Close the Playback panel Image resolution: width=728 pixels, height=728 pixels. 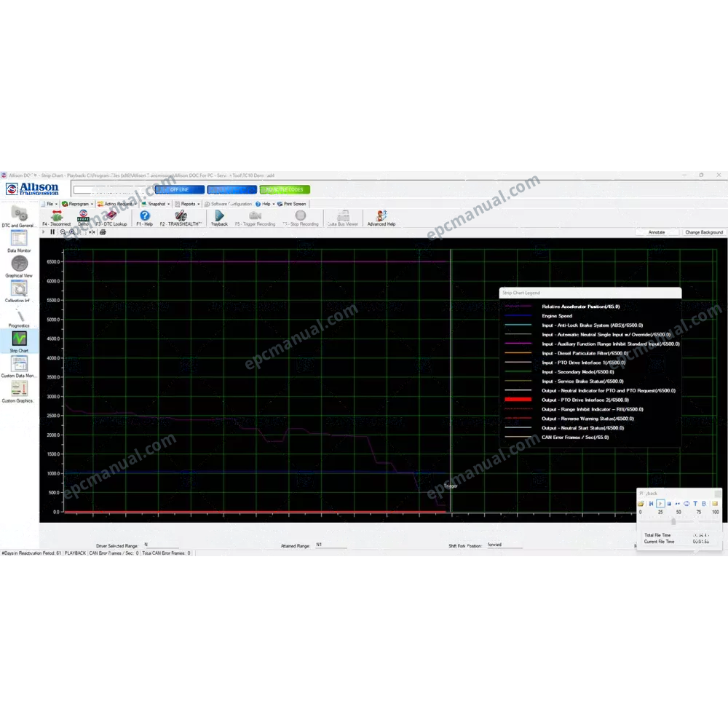coord(718,493)
